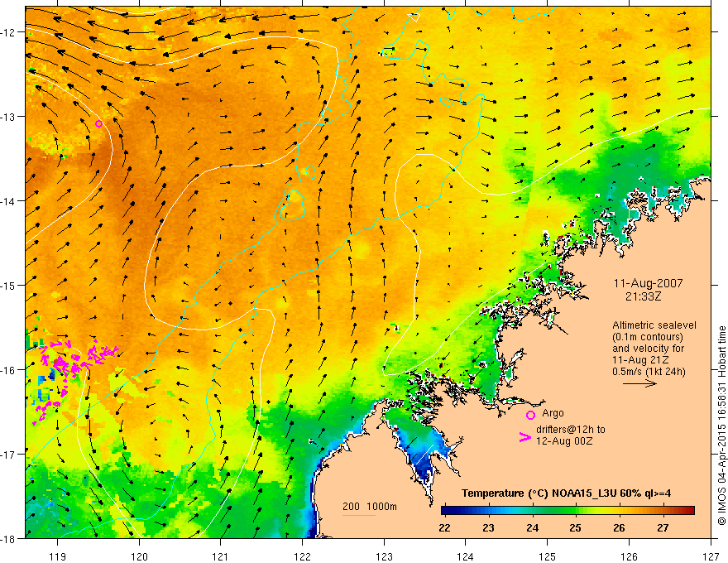Click the 'Argo' legend label
Image resolution: width=728 pixels, height=563 pixels.
point(553,413)
